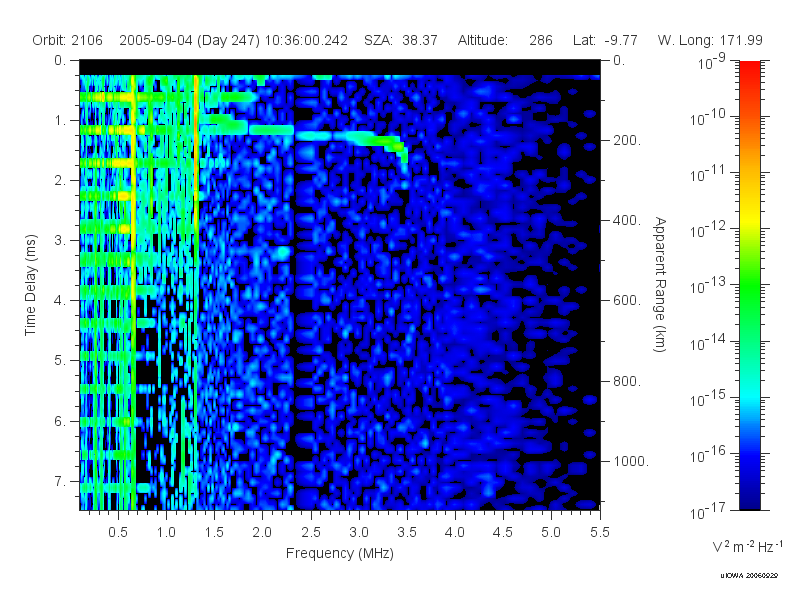Click the timestamp 10:36:00.242
The height and width of the screenshot is (600, 800).
coord(306,40)
